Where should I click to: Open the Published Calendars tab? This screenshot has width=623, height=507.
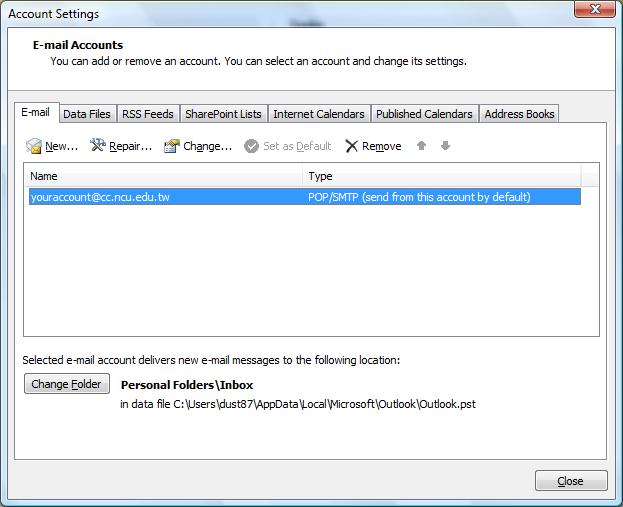coord(424,114)
